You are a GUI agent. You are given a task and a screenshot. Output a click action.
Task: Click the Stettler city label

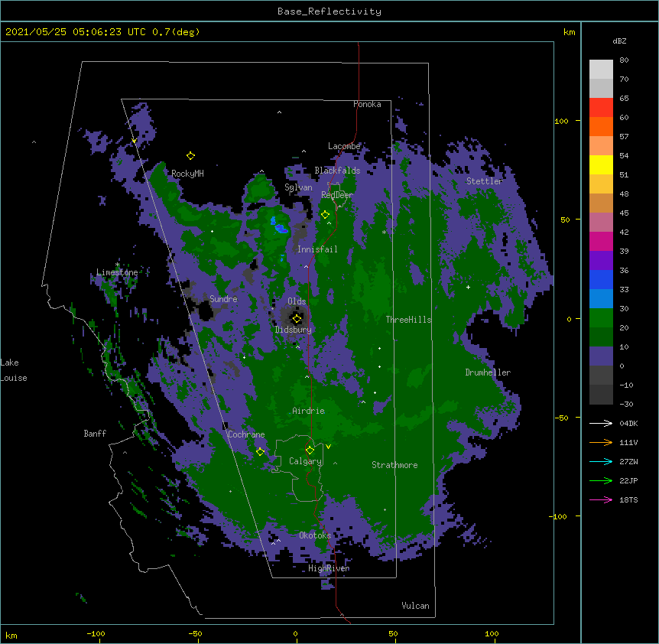[485, 181]
